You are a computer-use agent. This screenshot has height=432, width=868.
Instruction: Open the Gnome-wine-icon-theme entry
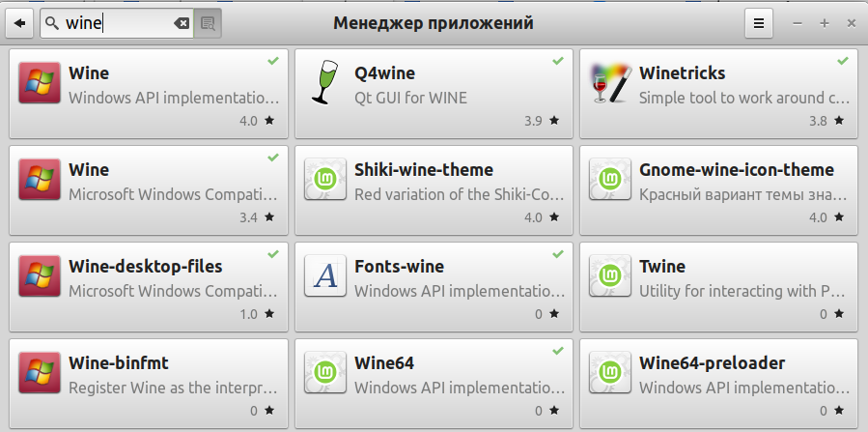[718, 190]
